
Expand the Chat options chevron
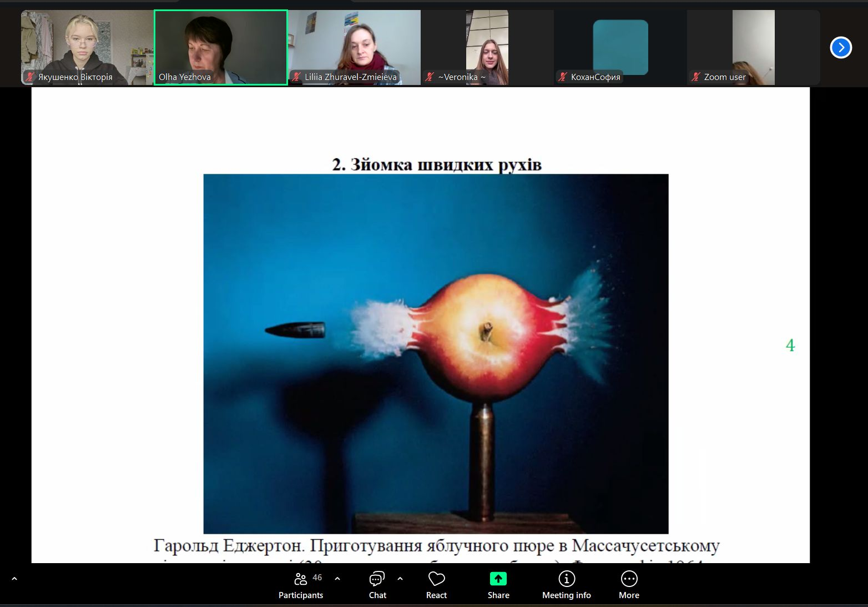click(400, 579)
